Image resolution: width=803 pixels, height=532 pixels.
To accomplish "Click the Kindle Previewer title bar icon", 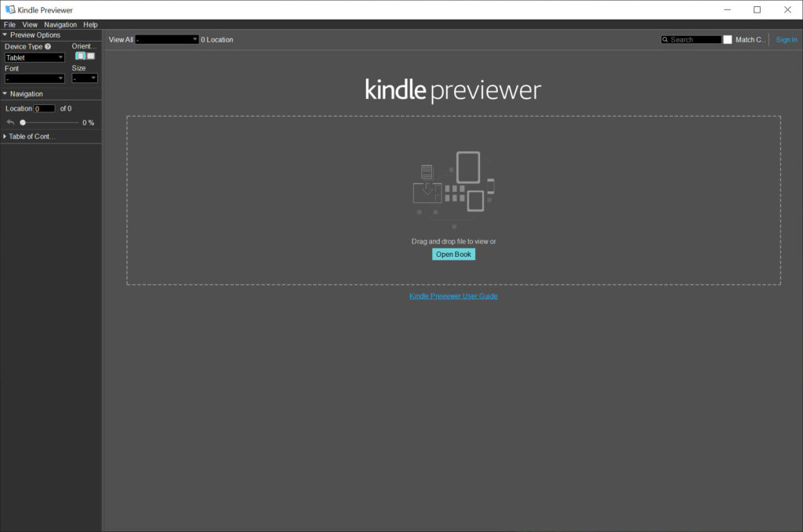I will click(9, 9).
